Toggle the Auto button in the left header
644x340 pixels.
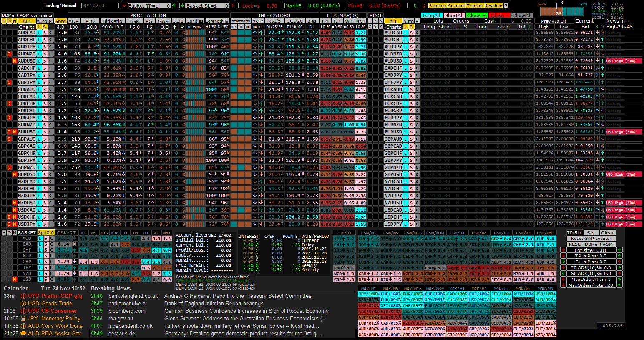point(42,21)
